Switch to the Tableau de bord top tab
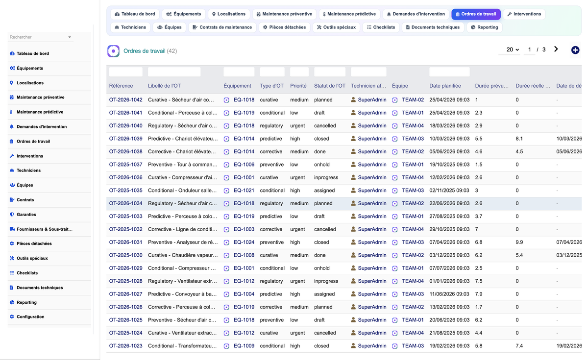Viewport: 588px width, 364px height. click(x=135, y=14)
